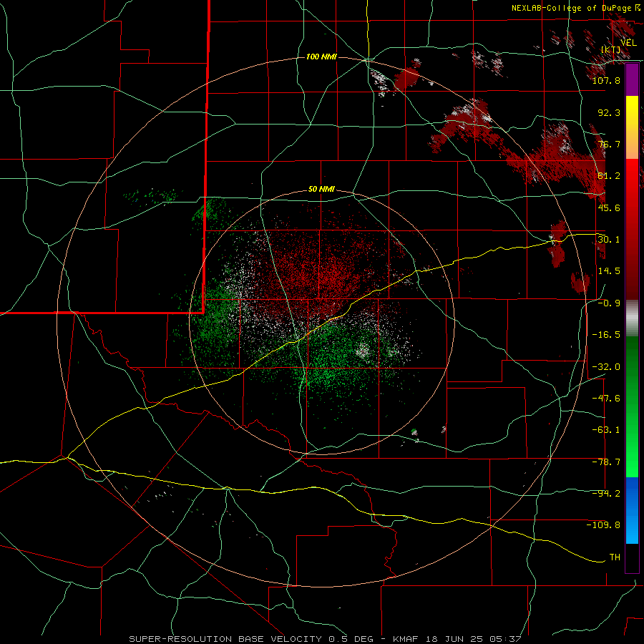The height and width of the screenshot is (644, 644).
Task: Pick the yellow swatch in the velocity scale
Action: click(x=632, y=112)
